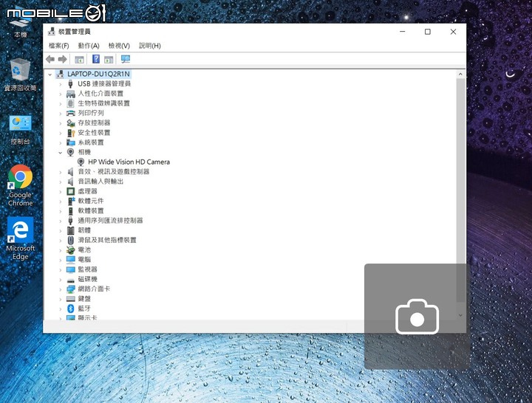Expand the USB 連接器管理員 node

pyautogui.click(x=61, y=84)
